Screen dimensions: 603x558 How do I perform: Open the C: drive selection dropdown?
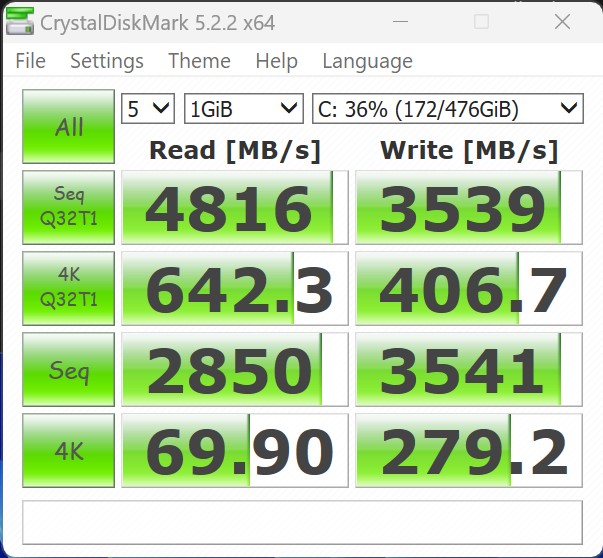pyautogui.click(x=446, y=108)
